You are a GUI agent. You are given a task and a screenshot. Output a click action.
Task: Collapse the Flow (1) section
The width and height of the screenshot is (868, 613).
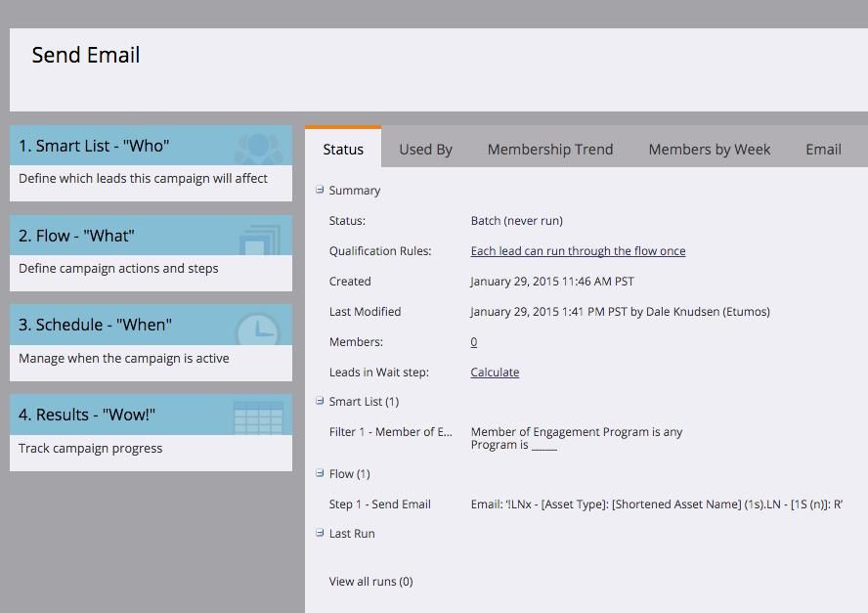pos(320,473)
